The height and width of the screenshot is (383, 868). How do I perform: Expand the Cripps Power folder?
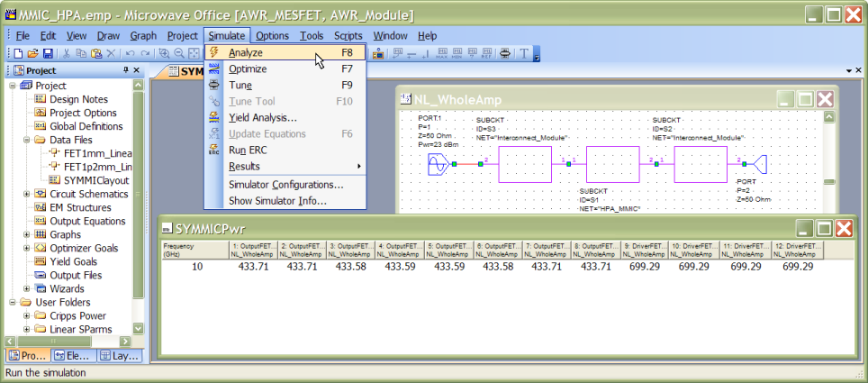pos(27,315)
